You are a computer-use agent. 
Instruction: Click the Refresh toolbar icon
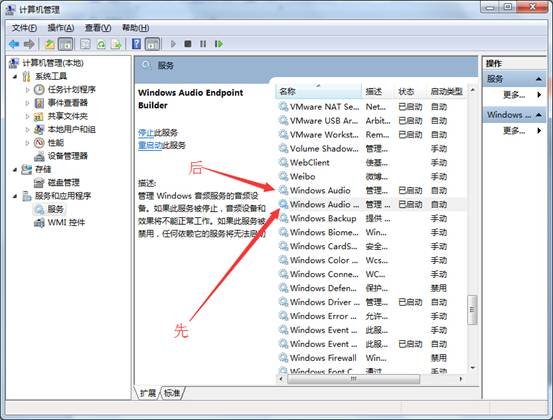pos(101,44)
